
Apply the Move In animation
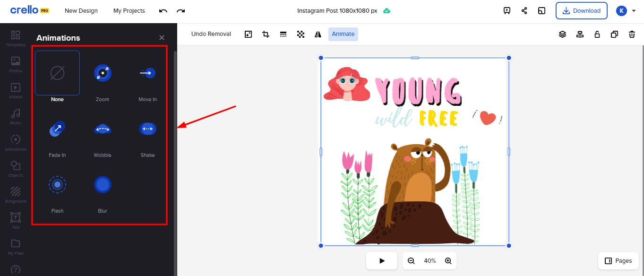(x=147, y=73)
